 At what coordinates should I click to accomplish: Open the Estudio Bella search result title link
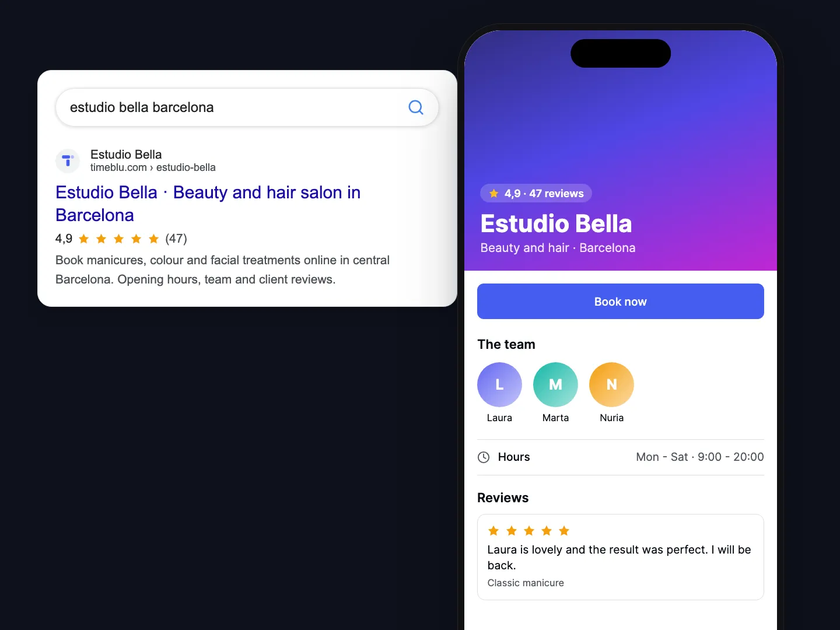[208, 204]
